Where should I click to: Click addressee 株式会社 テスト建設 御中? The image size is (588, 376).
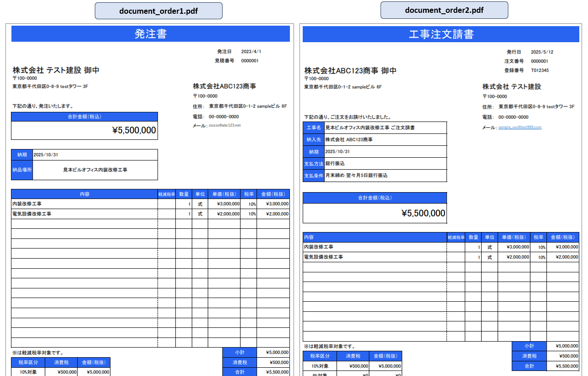click(56, 70)
